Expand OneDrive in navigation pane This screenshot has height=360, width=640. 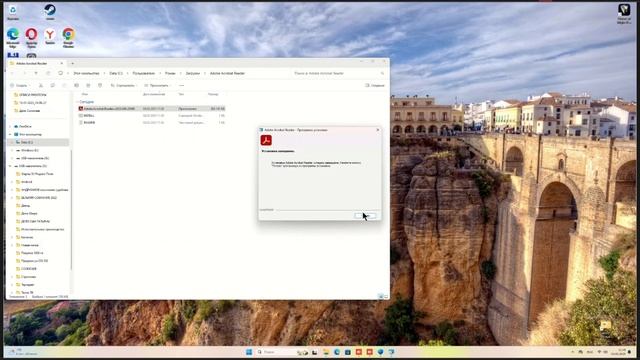pyautogui.click(x=10, y=127)
